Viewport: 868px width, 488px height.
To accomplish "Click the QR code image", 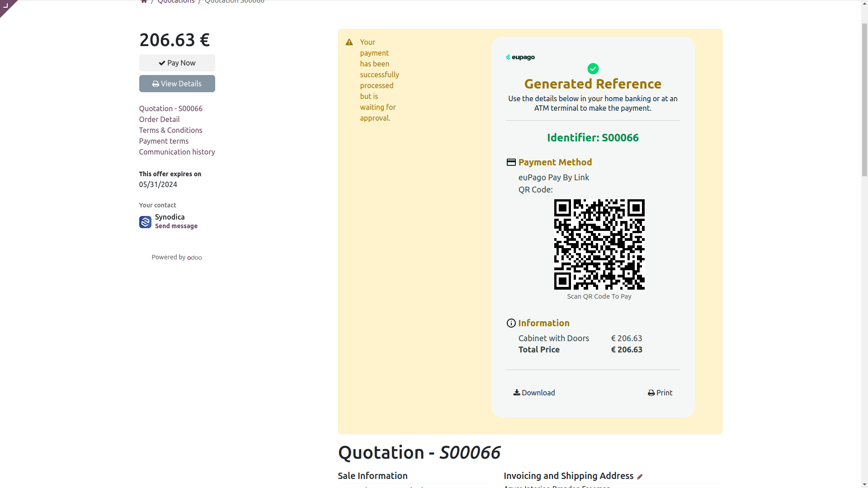I will [599, 244].
